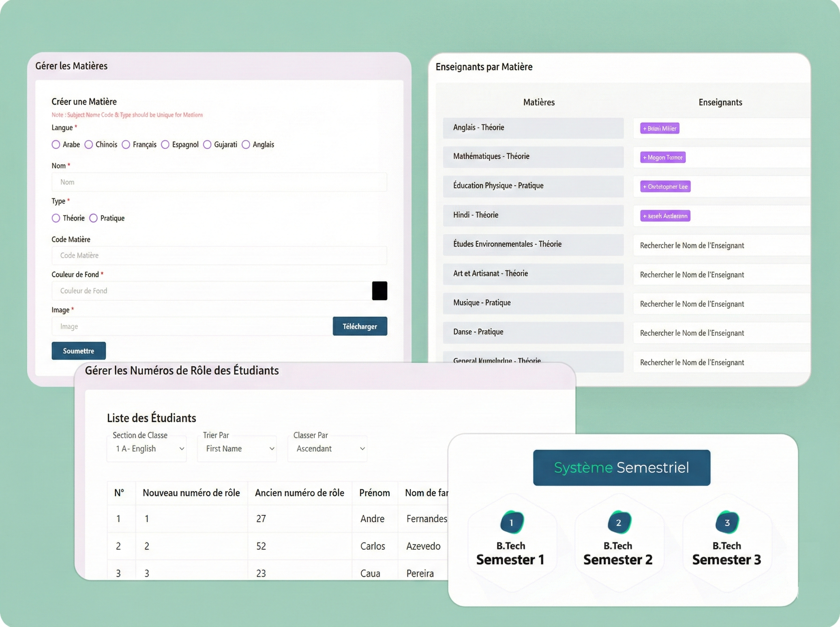The width and height of the screenshot is (840, 627).
Task: Select the Arabe language radio button
Action: [x=56, y=145]
